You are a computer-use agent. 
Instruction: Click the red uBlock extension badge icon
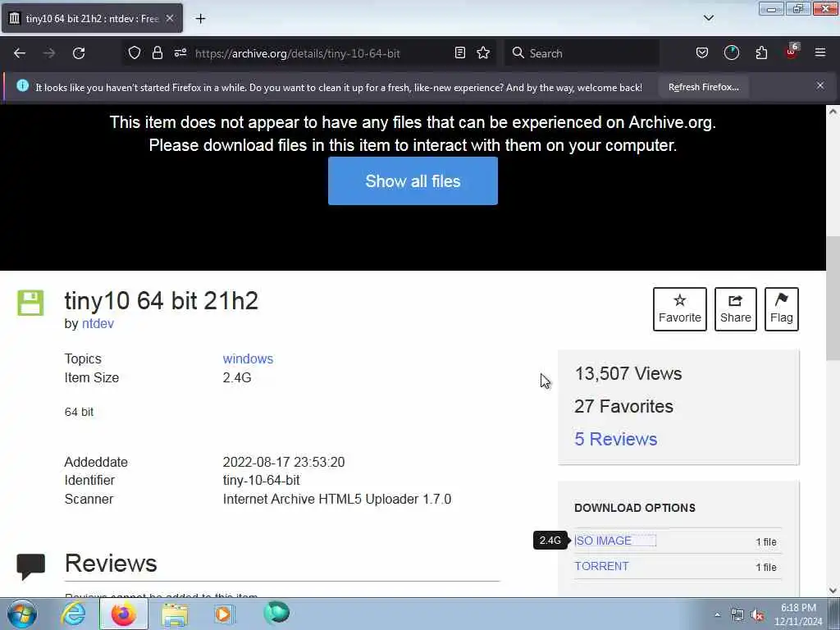[792, 52]
